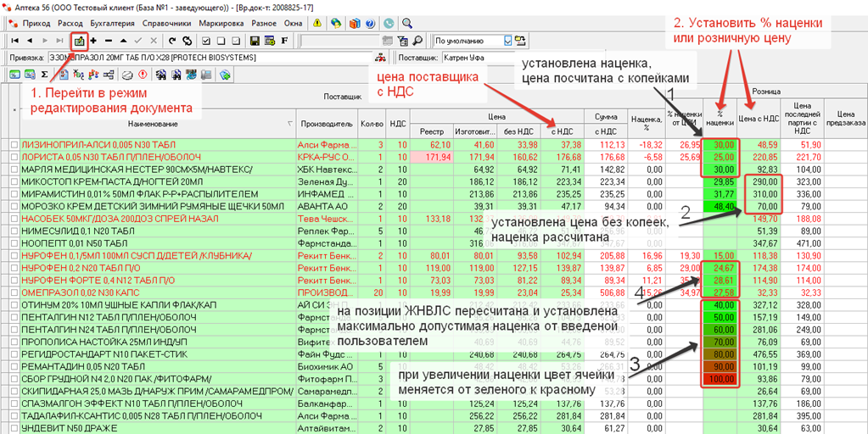
Task: Click the phone icon in menu bar
Action: click(x=389, y=23)
